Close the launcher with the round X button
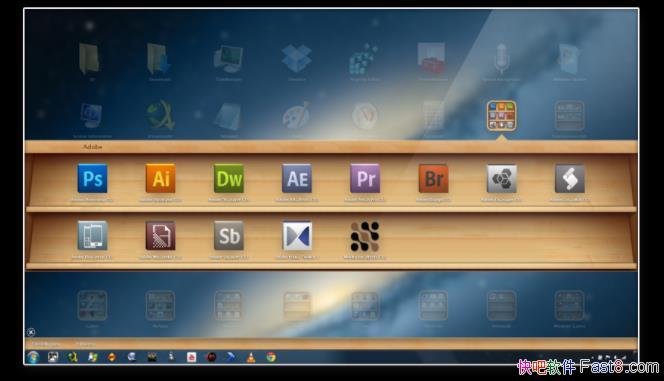Viewport: 664px width, 381px height. pos(31,332)
